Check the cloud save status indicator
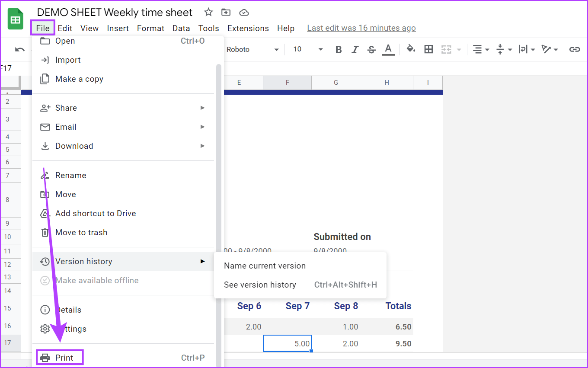Image resolution: width=588 pixels, height=368 pixels. pyautogui.click(x=244, y=12)
